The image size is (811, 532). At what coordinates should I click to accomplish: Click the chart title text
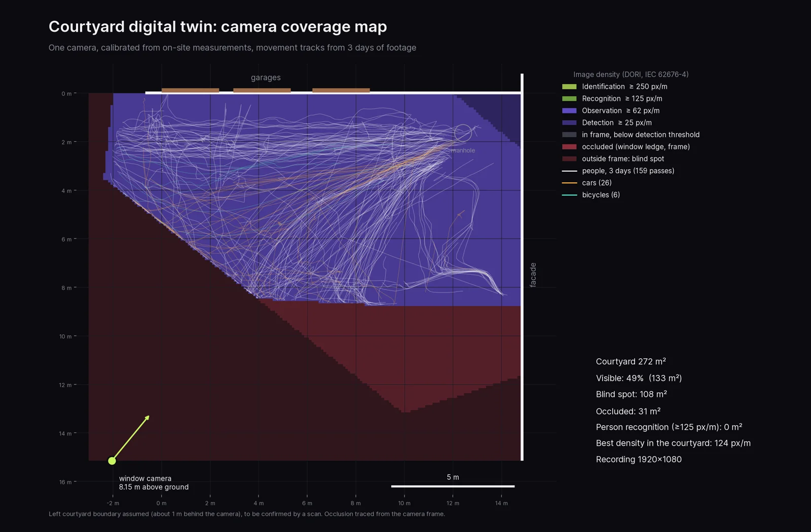point(217,26)
